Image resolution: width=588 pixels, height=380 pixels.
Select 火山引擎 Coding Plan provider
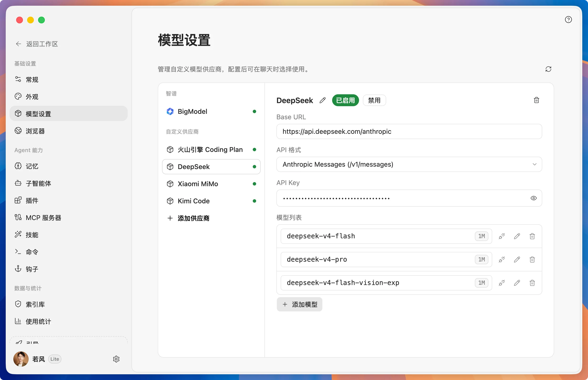point(211,150)
